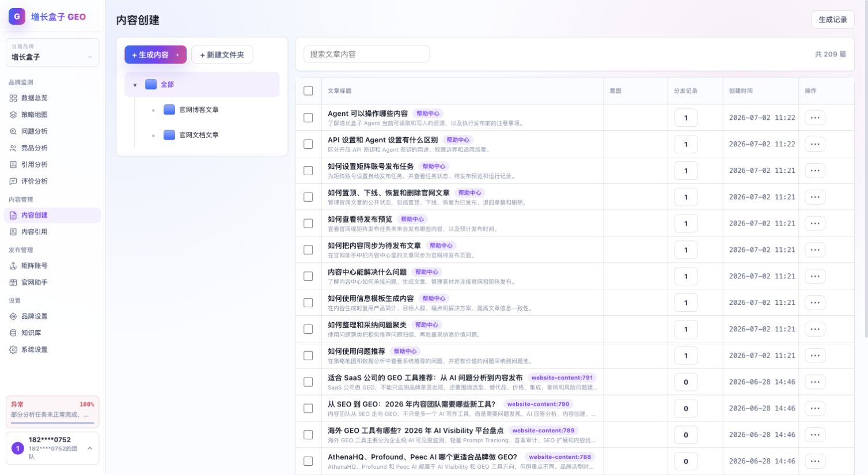This screenshot has height=475, width=868.
Task: Click the 品牌设置 target icon
Action: pos(13,316)
